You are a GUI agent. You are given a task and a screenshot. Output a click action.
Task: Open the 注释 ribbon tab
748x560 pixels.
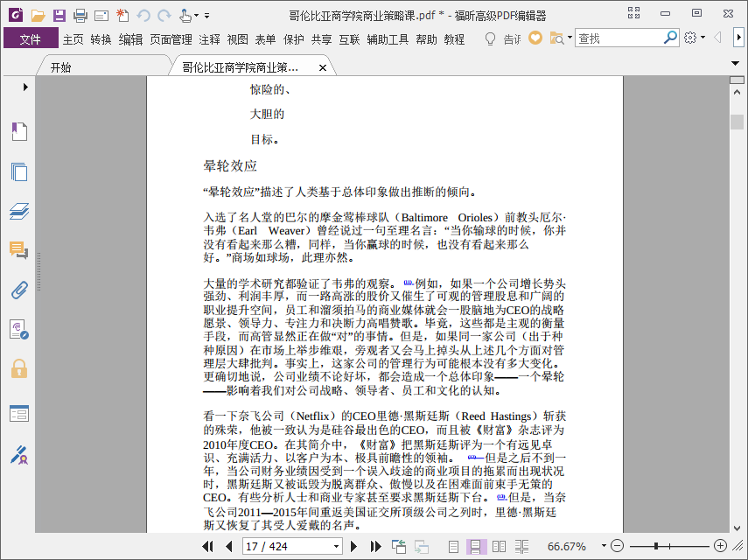(x=209, y=39)
